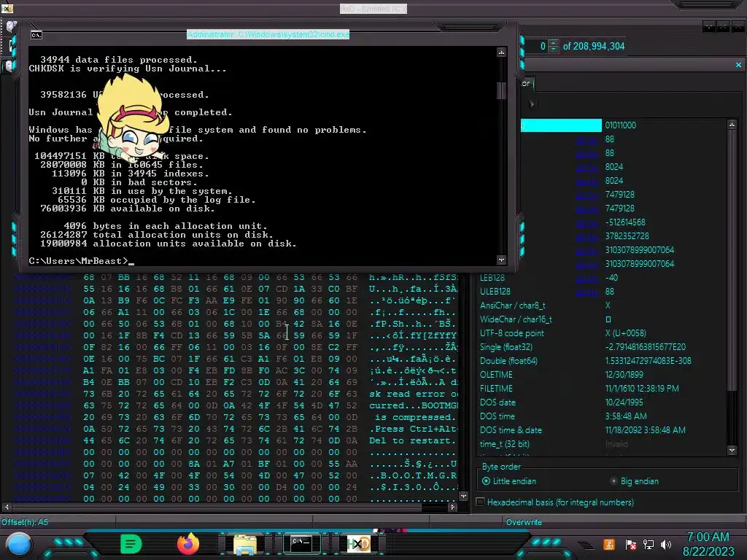Switch to the Data inspector tab
This screenshot has width=747, height=560.
pyautogui.click(x=527, y=84)
